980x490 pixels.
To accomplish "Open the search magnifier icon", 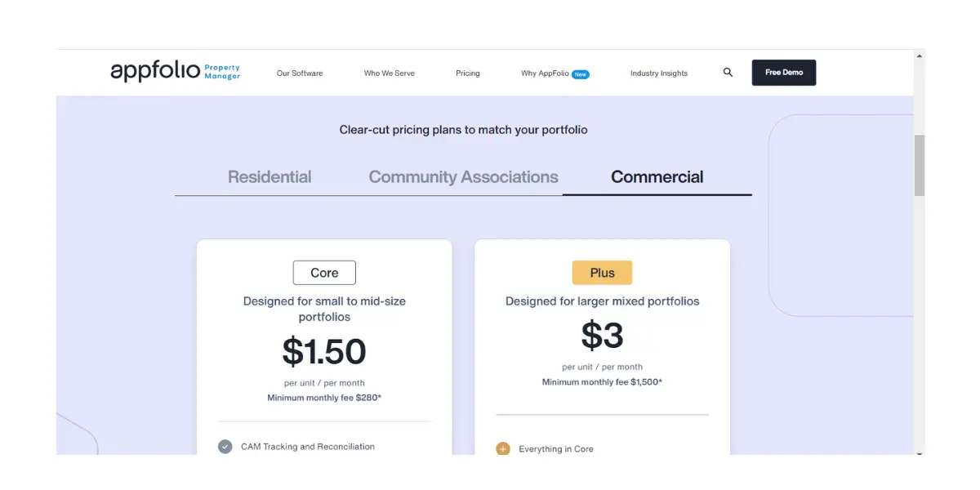I will pos(728,73).
